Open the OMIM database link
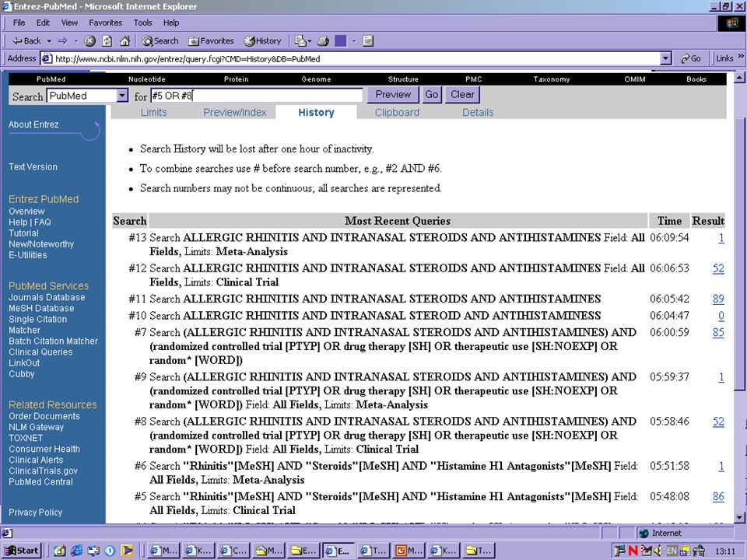Image resolution: width=747 pixels, height=560 pixels. coord(635,79)
